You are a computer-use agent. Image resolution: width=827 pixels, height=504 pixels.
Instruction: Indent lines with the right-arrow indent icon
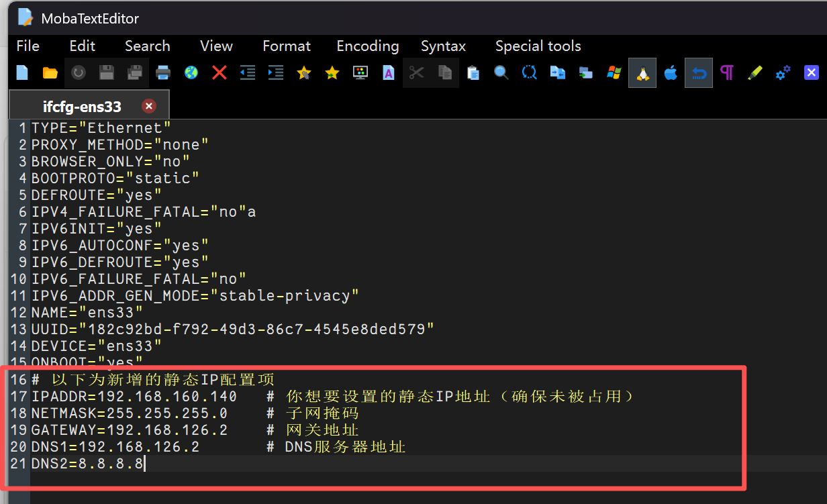[276, 72]
